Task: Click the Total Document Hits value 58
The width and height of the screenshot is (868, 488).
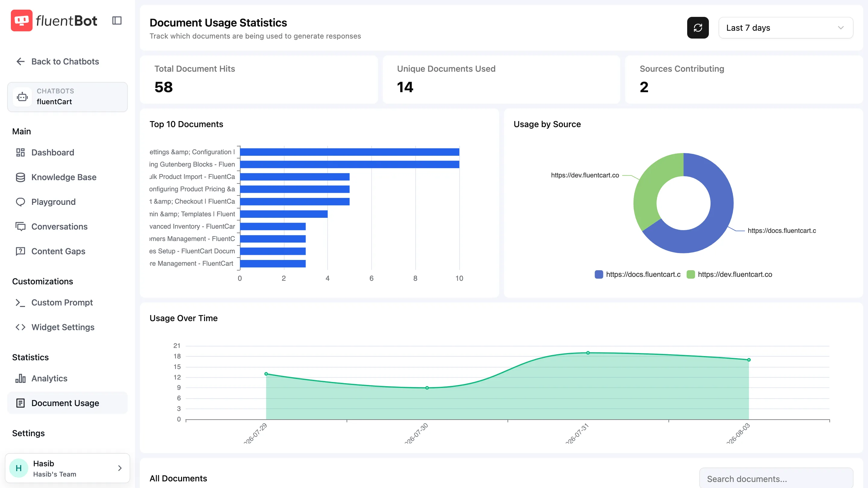Action: 163,87
